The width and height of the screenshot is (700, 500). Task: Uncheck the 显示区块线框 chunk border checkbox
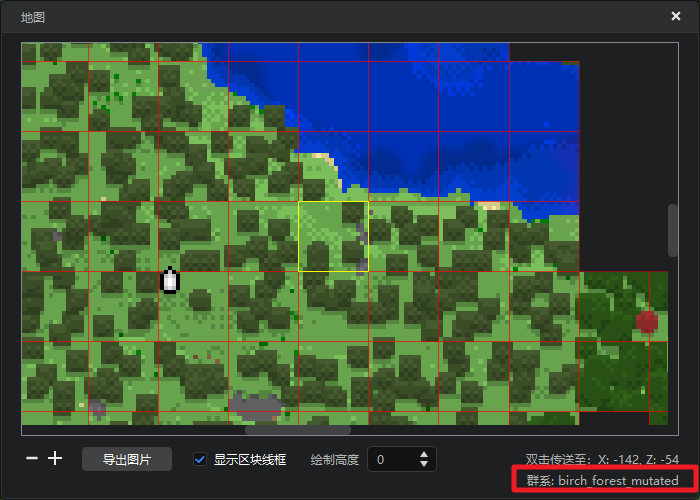pos(200,459)
